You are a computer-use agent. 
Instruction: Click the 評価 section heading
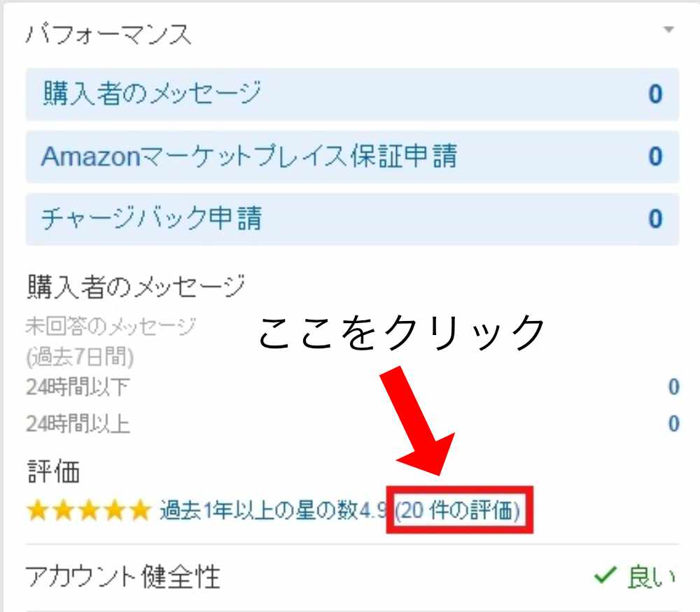tap(54, 471)
